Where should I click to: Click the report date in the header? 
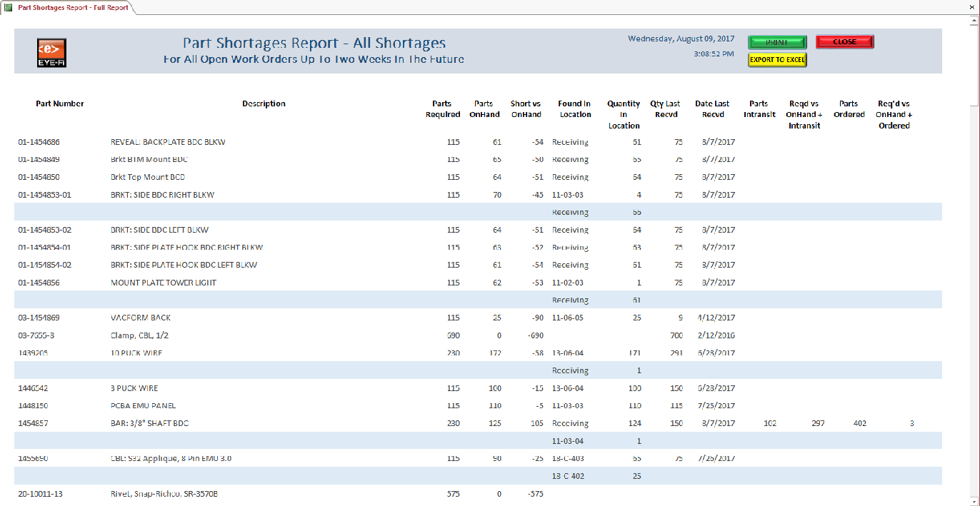[x=680, y=39]
